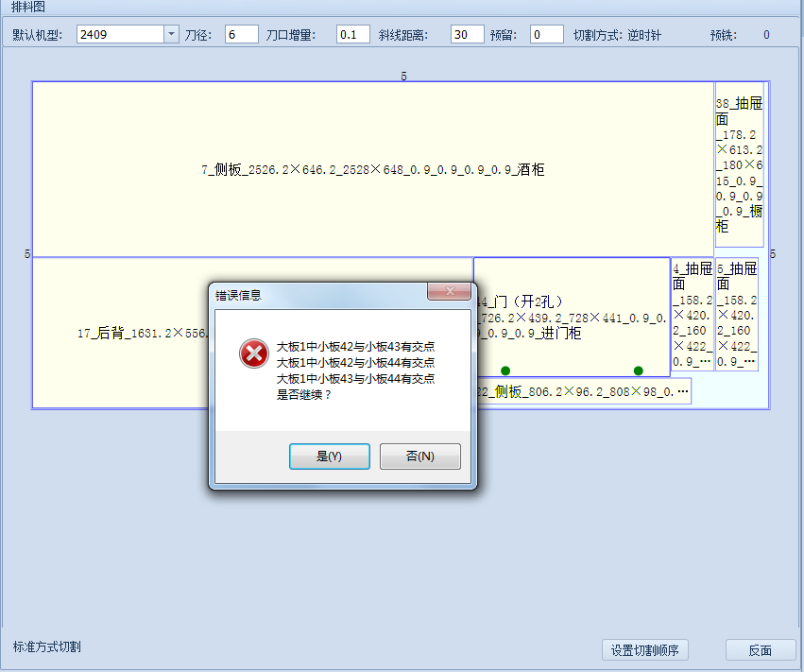This screenshot has height=672, width=804.
Task: Open 设置切割顺序 settings
Action: [x=648, y=650]
